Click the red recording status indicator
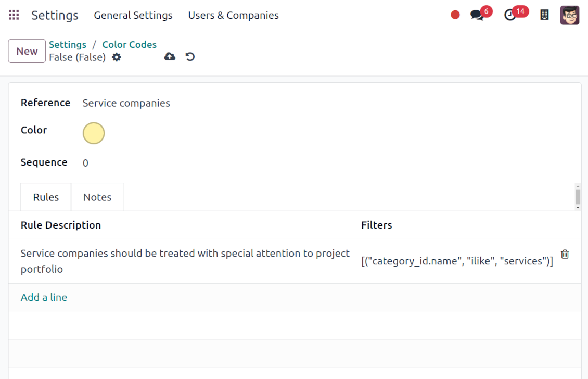This screenshot has height=379, width=588. coord(455,15)
